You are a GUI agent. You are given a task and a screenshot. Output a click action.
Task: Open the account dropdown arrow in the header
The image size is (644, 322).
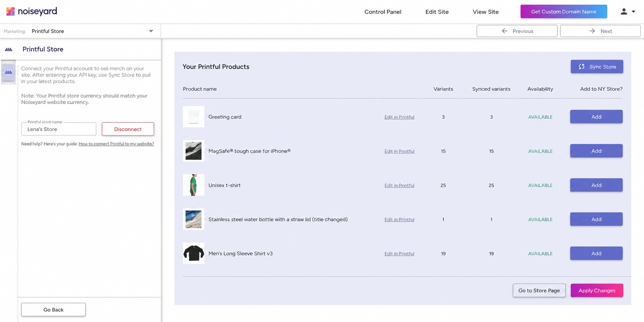click(x=633, y=12)
